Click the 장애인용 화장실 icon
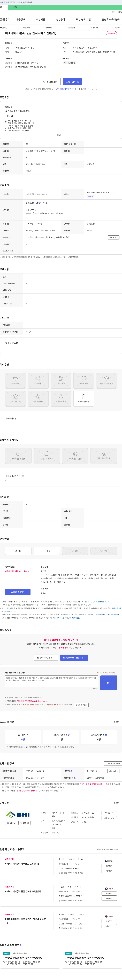122x980 pixels. pyautogui.click(x=75, y=456)
